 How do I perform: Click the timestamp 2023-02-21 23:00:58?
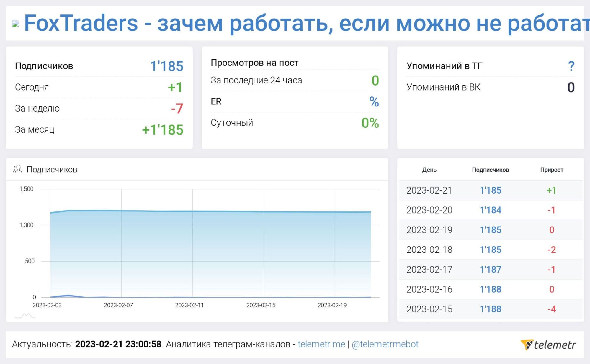(118, 344)
